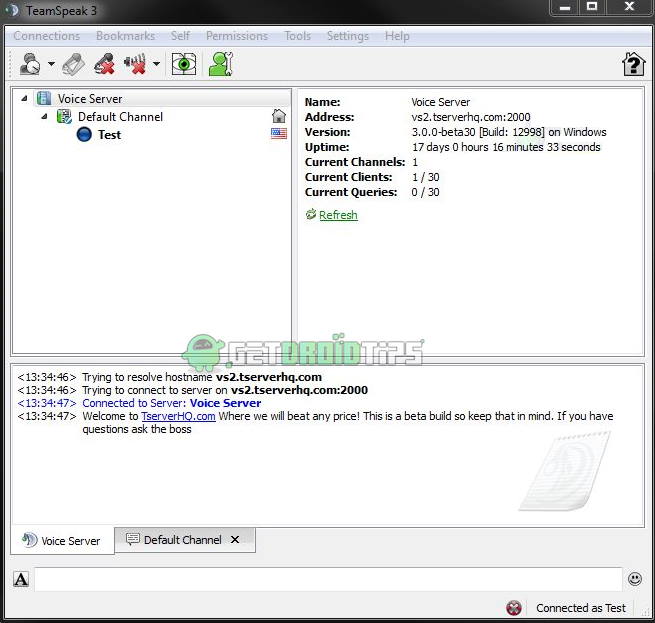Collapse the Voice Server tree node
Image resolution: width=655 pixels, height=623 pixels.
pyautogui.click(x=24, y=99)
